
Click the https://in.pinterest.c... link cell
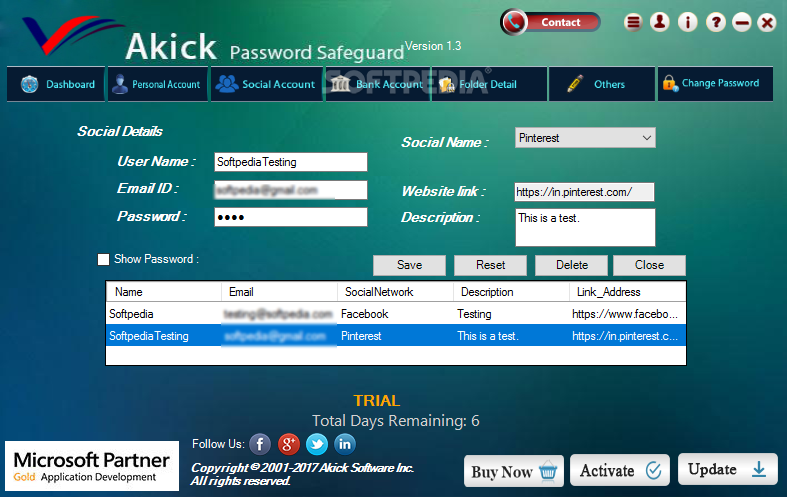tap(625, 336)
